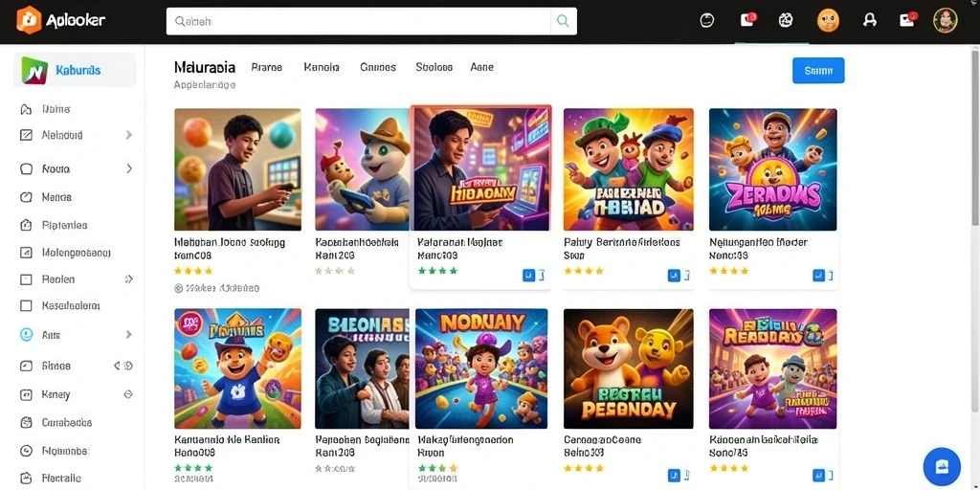
Task: Toggle the blue checkbox under Zeradus game card
Action: 818,275
